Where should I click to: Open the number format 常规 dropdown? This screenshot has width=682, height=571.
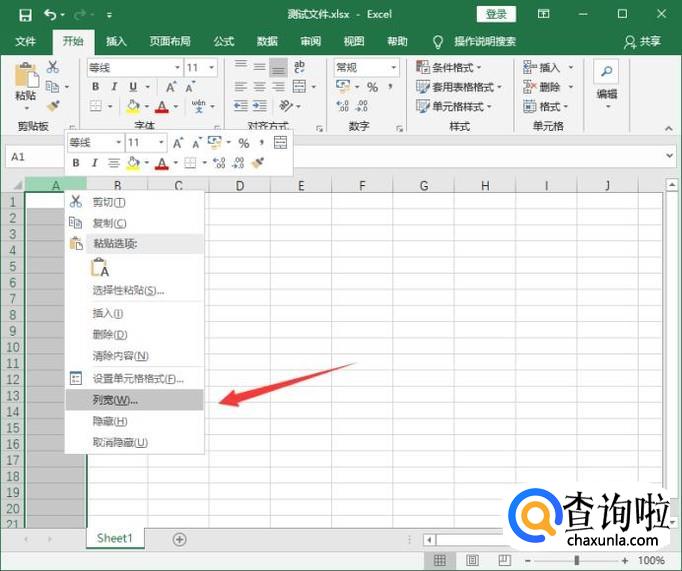click(393, 67)
